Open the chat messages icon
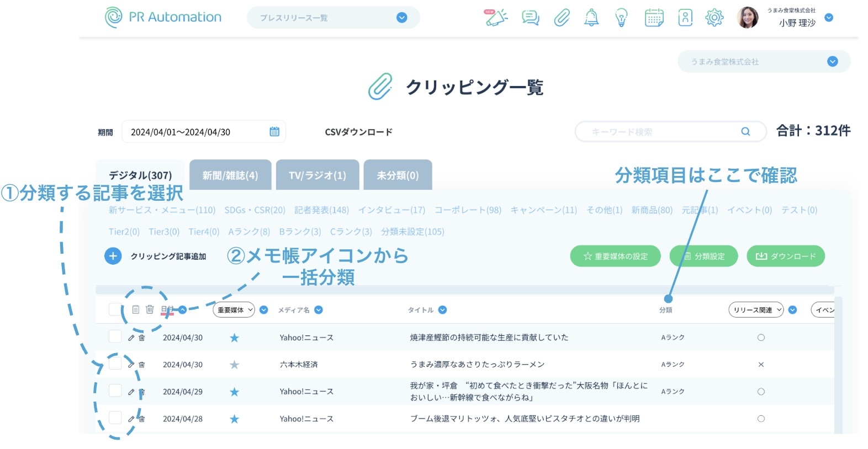The width and height of the screenshot is (868, 449). coord(530,18)
